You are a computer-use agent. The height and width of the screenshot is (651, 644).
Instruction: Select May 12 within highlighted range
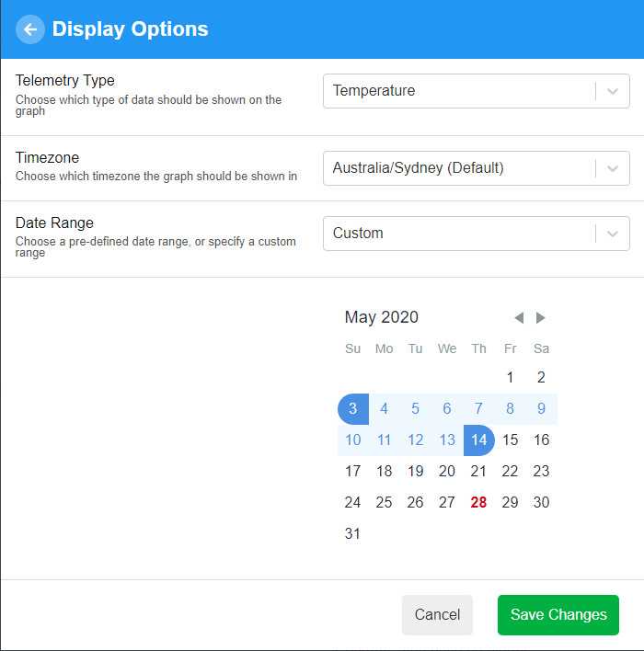(x=416, y=440)
